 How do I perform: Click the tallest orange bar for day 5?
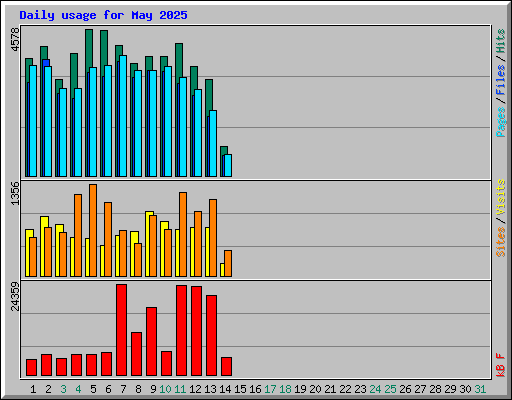[93, 230]
